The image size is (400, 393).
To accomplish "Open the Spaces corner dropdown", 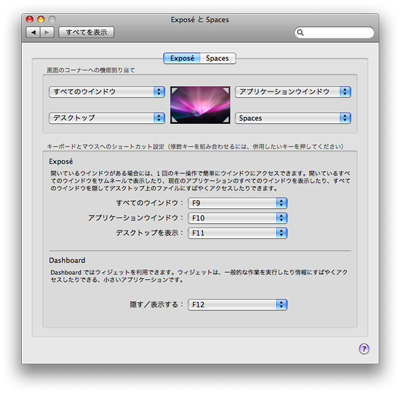I will 293,118.
